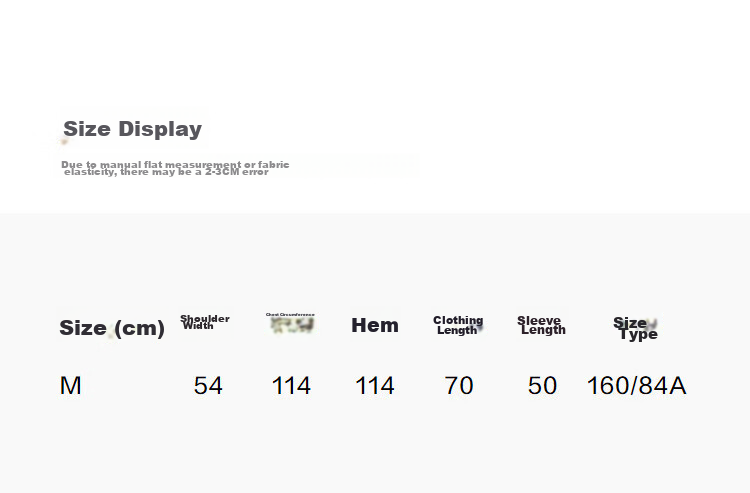
Task: Click the shoulder width value 54
Action: (208, 385)
